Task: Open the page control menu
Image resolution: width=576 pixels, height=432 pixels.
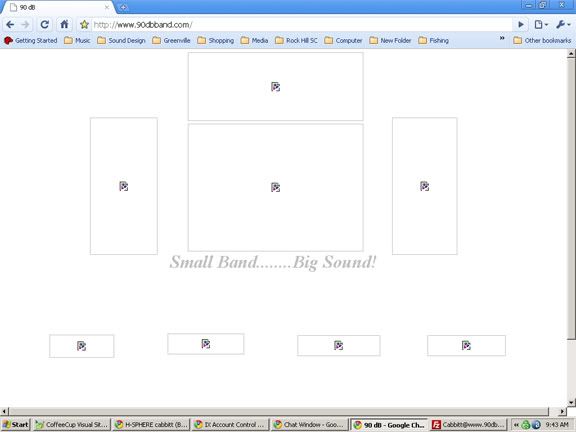Action: pyautogui.click(x=541, y=25)
